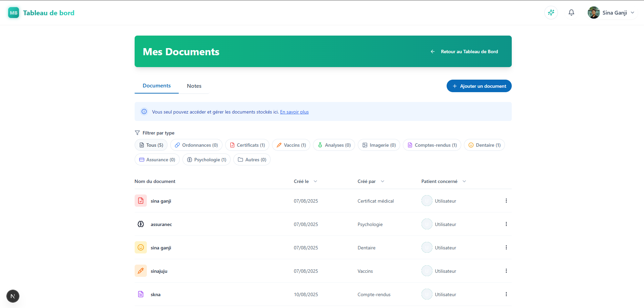Click the Tableau de bord title

coord(48,13)
